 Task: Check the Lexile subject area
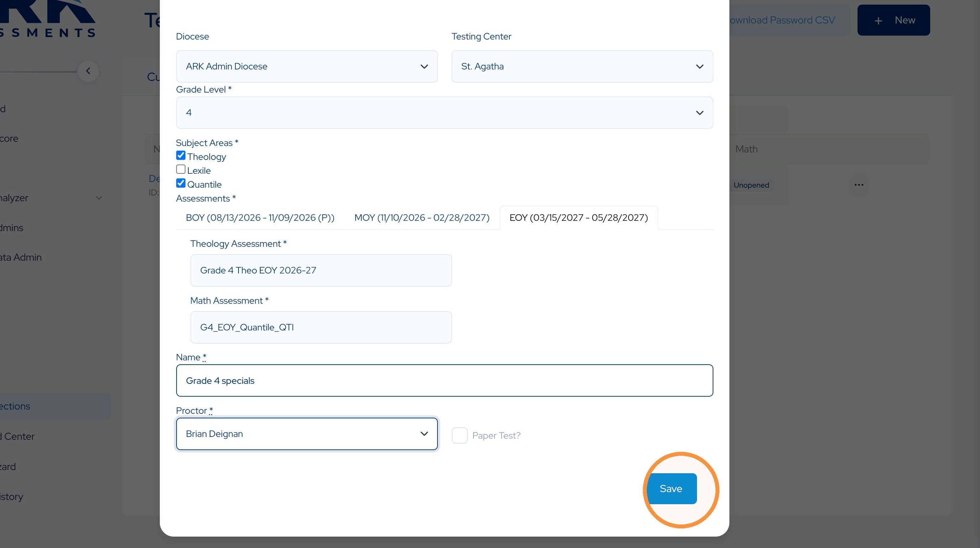181,169
